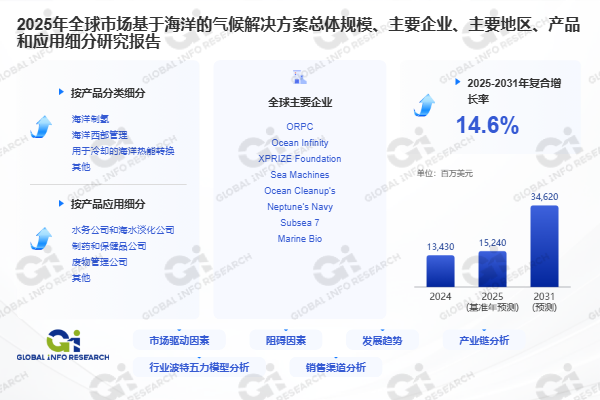This screenshot has height=400, width=600.
Task: Click the 2025-2031年复合增长率 heading
Action: coord(514,91)
